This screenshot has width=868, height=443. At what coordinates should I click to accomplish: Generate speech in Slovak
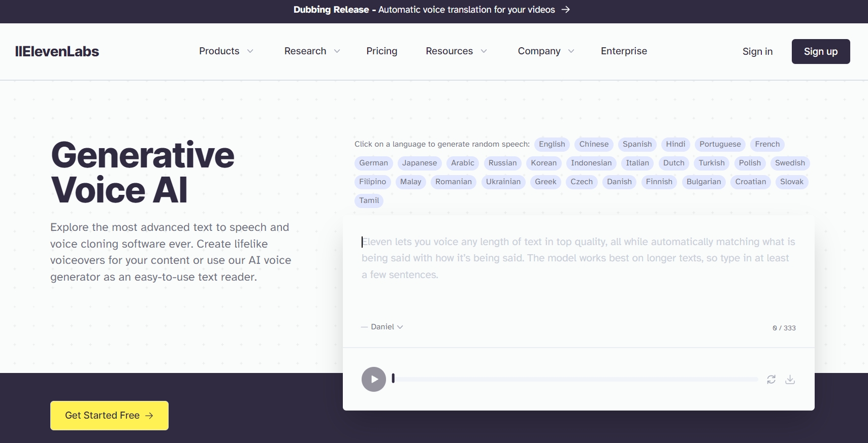click(792, 182)
